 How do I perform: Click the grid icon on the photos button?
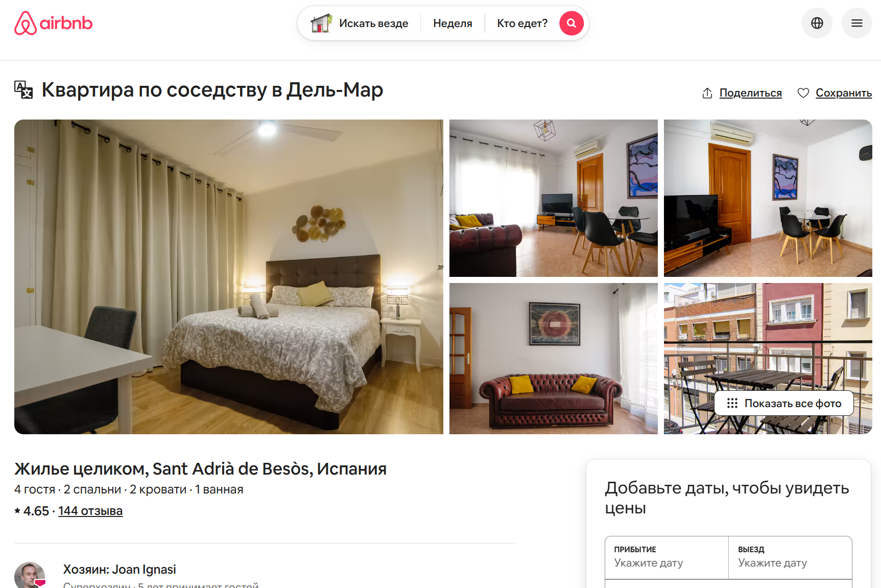click(x=732, y=403)
